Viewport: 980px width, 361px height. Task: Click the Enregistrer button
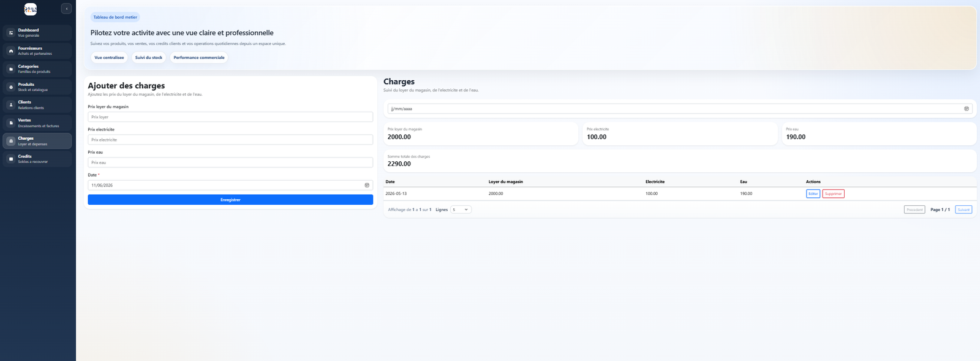pos(230,200)
